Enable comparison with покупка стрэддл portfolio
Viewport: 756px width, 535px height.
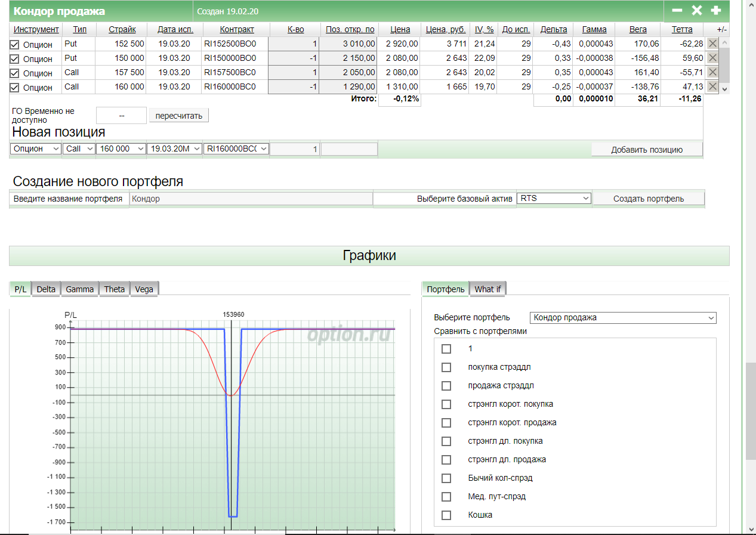point(446,367)
